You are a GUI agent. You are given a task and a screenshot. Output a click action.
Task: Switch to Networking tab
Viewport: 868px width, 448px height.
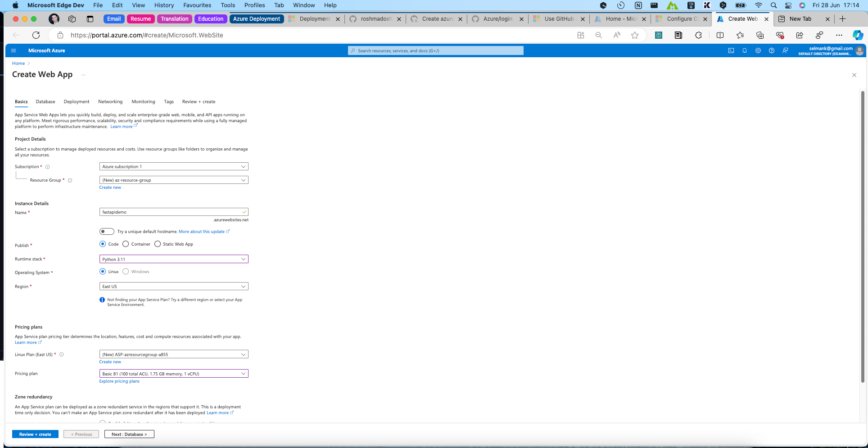110,102
